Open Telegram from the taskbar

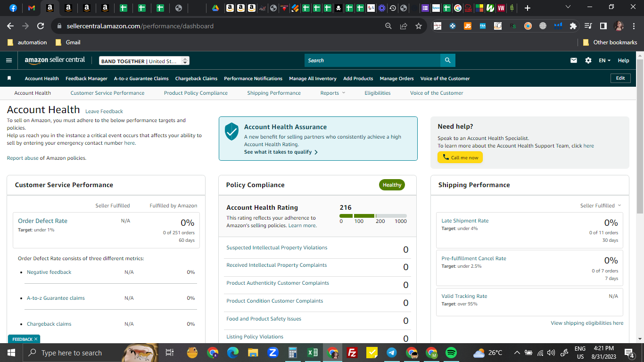click(392, 353)
